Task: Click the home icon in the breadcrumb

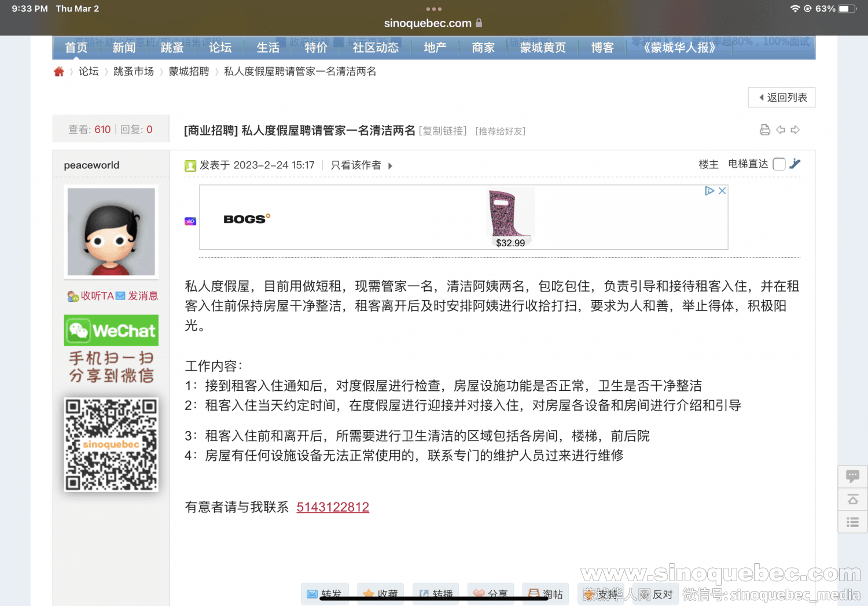Action: [x=59, y=72]
